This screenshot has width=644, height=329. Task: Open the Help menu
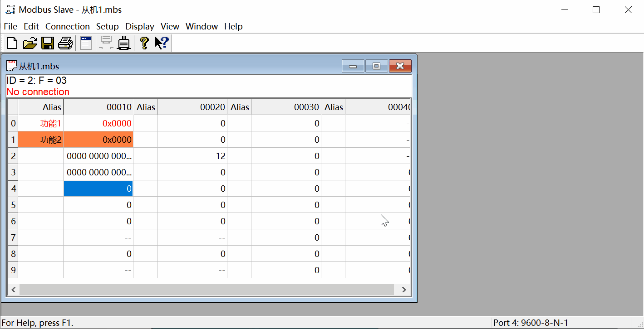tap(233, 26)
